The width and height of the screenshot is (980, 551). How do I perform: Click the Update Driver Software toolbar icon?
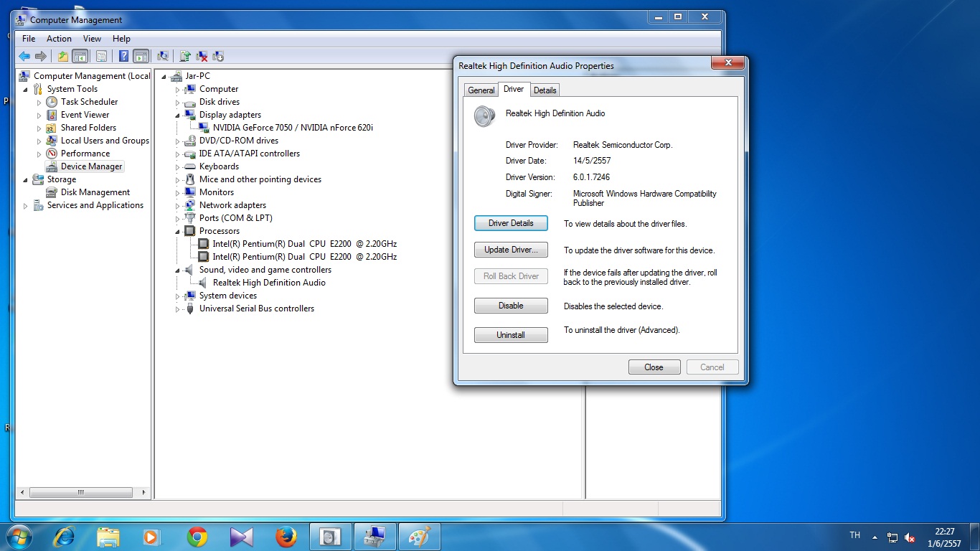[x=185, y=56]
